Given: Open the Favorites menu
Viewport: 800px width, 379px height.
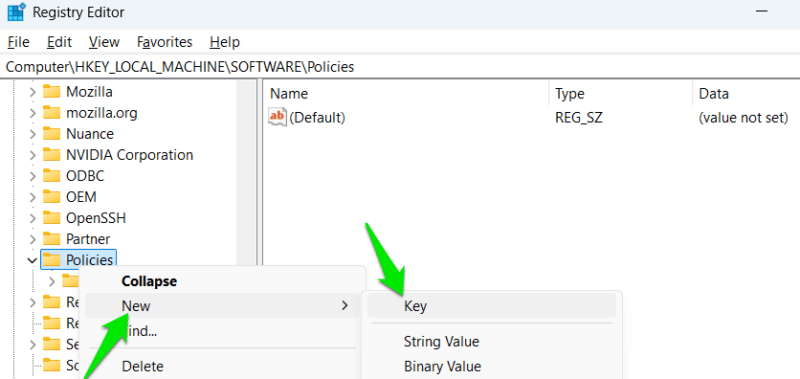Looking at the screenshot, I should tap(165, 42).
